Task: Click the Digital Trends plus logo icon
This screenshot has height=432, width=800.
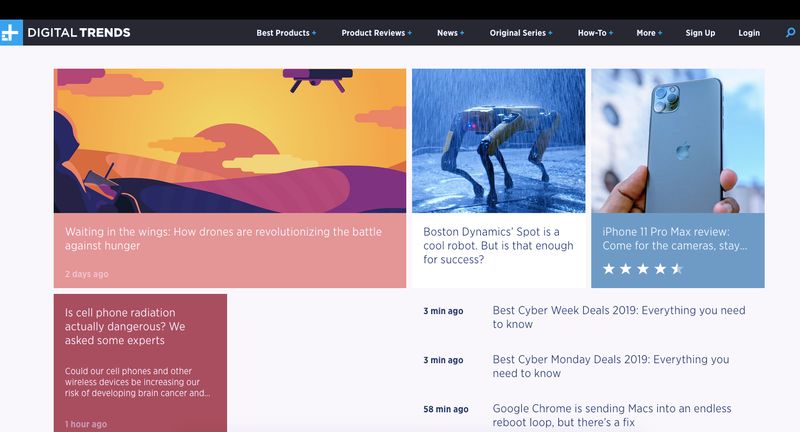Action: tap(11, 33)
